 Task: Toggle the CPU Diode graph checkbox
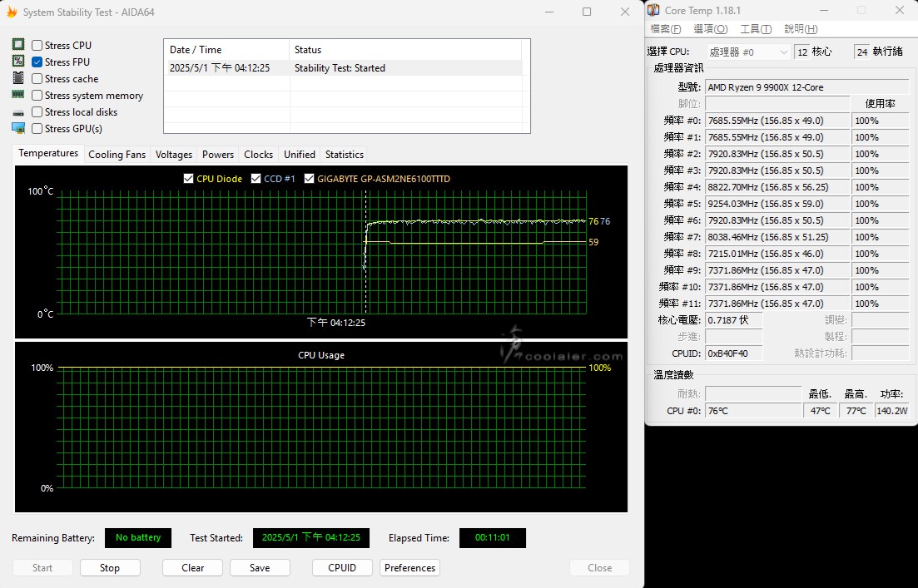tap(188, 179)
